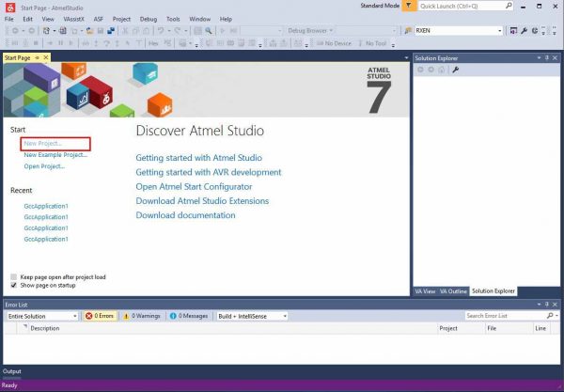This screenshot has width=564, height=392.
Task: Open Getting started with AVR development
Action: 209,172
